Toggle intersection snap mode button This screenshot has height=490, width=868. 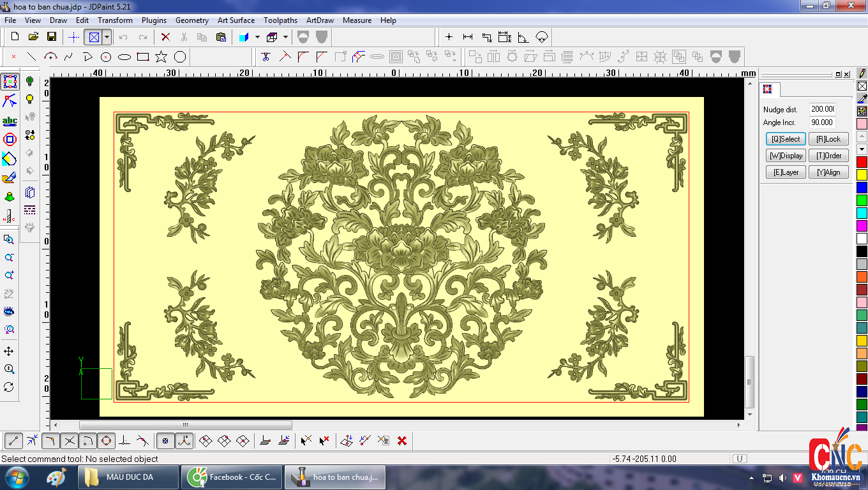click(x=70, y=440)
